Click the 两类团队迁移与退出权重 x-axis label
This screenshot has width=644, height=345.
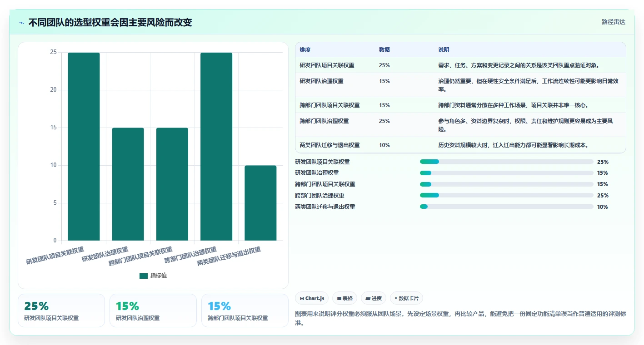229,256
